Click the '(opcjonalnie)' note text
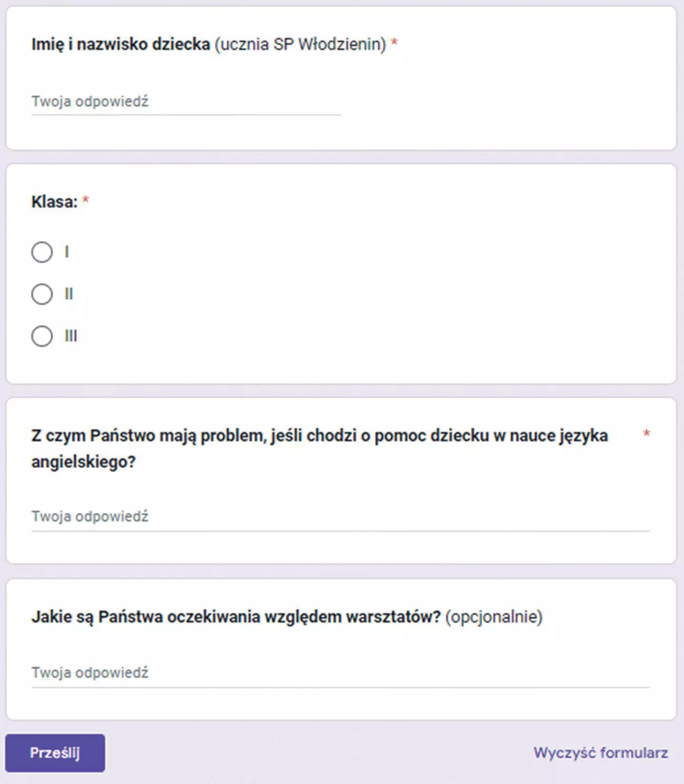This screenshot has height=784, width=684. (x=494, y=617)
